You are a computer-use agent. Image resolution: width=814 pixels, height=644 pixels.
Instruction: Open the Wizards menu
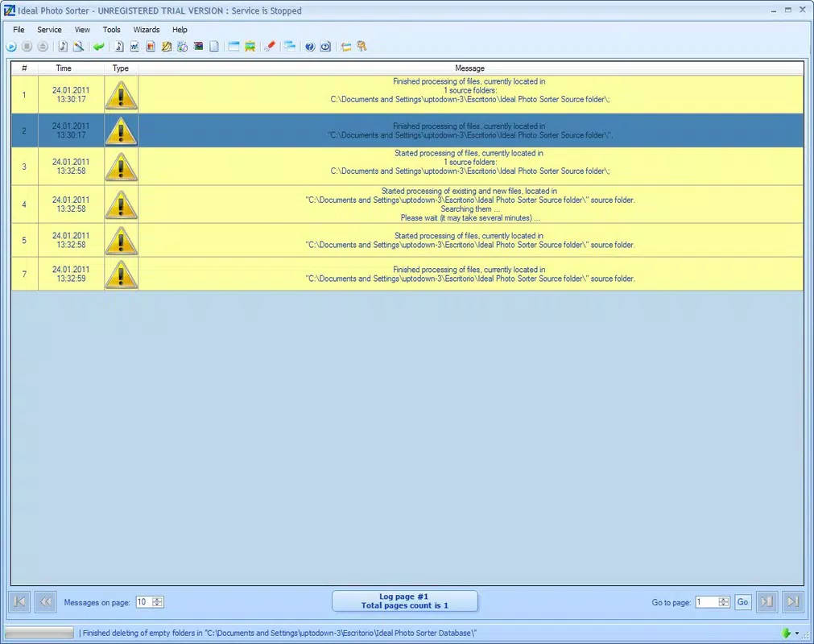coord(147,30)
